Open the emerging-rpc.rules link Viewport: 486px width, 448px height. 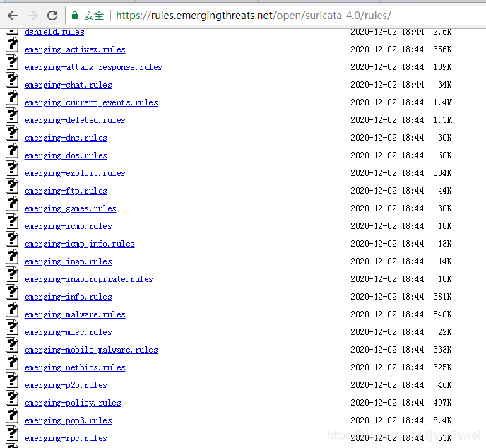pos(66,438)
